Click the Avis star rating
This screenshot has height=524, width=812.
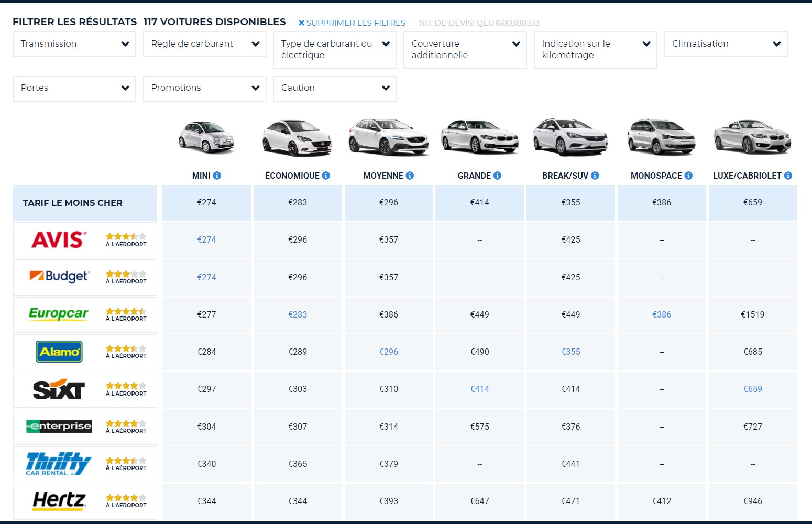[x=126, y=236]
